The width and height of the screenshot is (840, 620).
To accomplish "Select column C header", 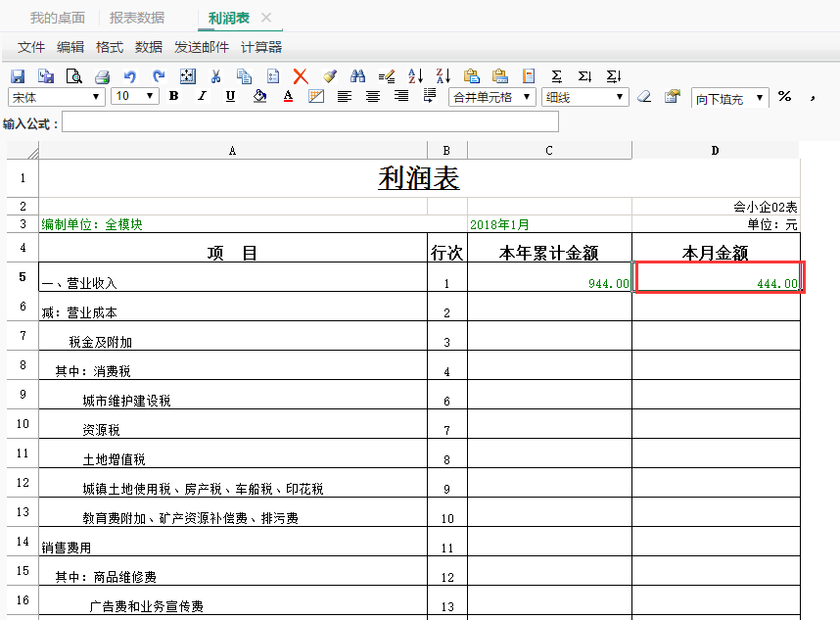I will [x=549, y=150].
